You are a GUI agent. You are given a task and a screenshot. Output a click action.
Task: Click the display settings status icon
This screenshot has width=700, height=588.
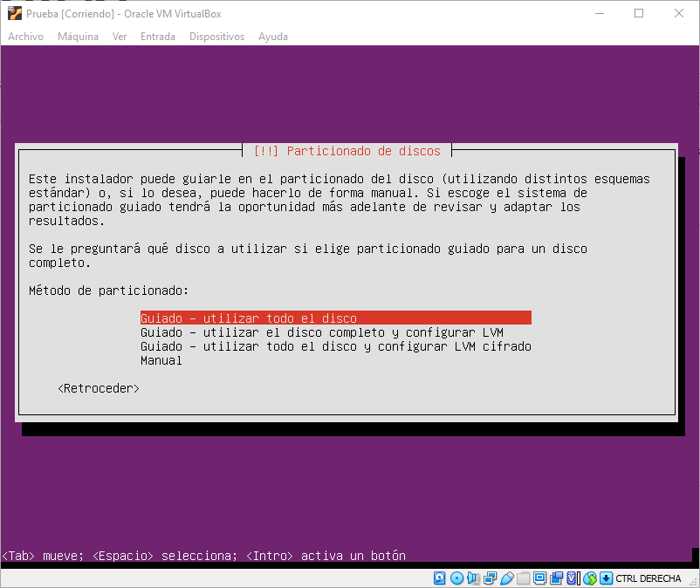(x=539, y=578)
